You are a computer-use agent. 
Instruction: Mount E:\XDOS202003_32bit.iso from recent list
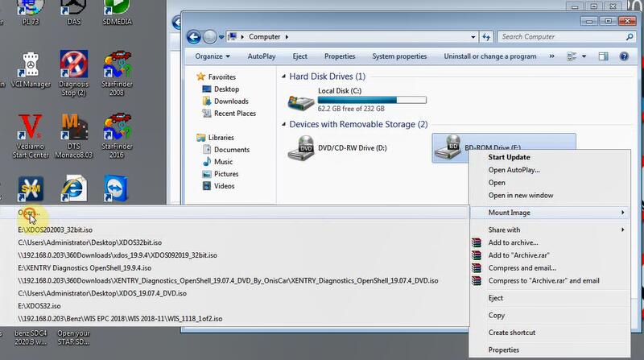[x=234, y=230]
